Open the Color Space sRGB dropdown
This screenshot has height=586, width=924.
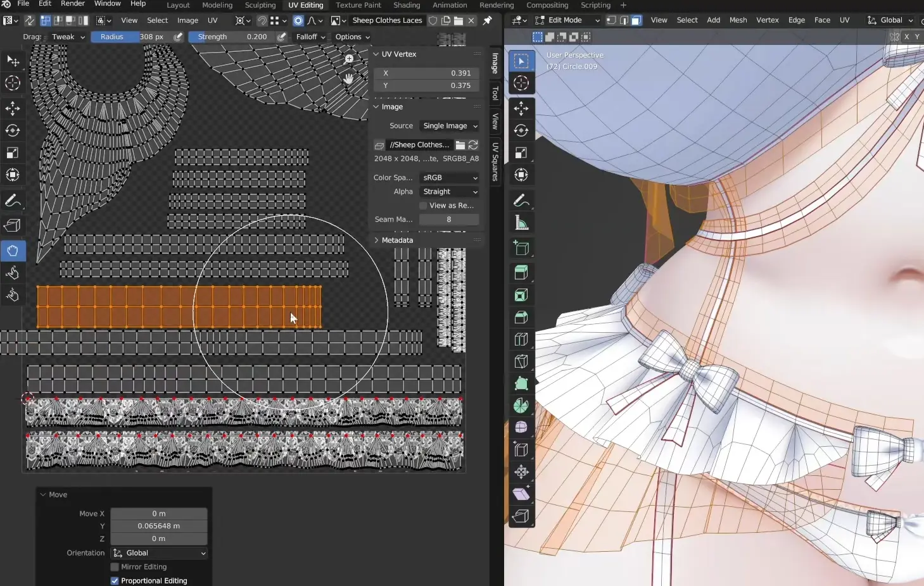point(450,178)
